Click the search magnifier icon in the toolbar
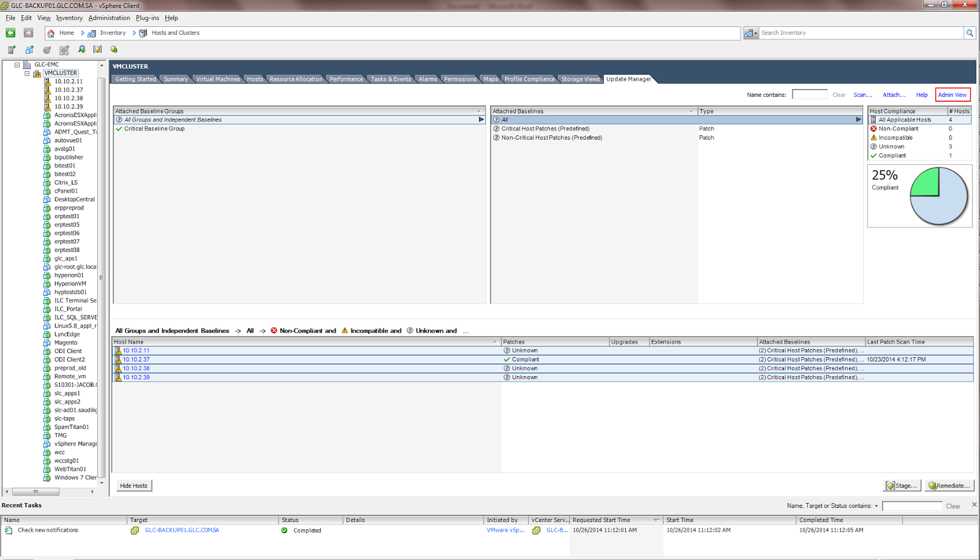980x560 pixels. tap(81, 50)
